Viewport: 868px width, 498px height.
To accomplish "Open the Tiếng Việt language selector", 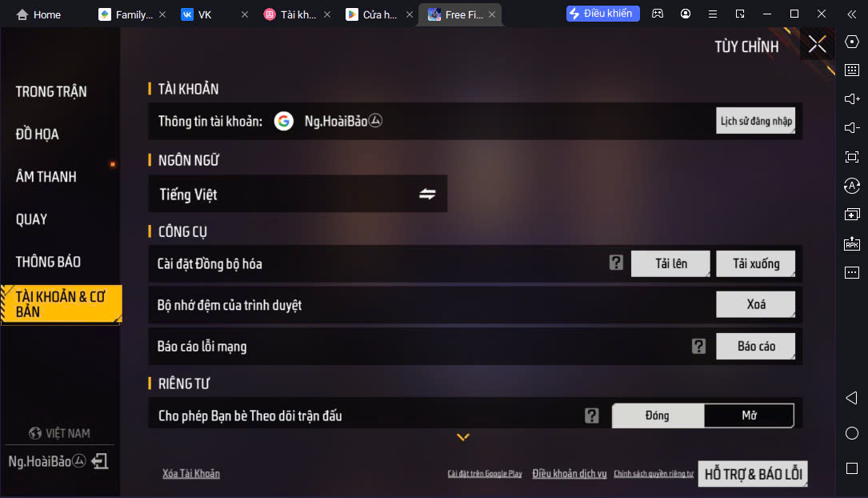I will click(298, 194).
